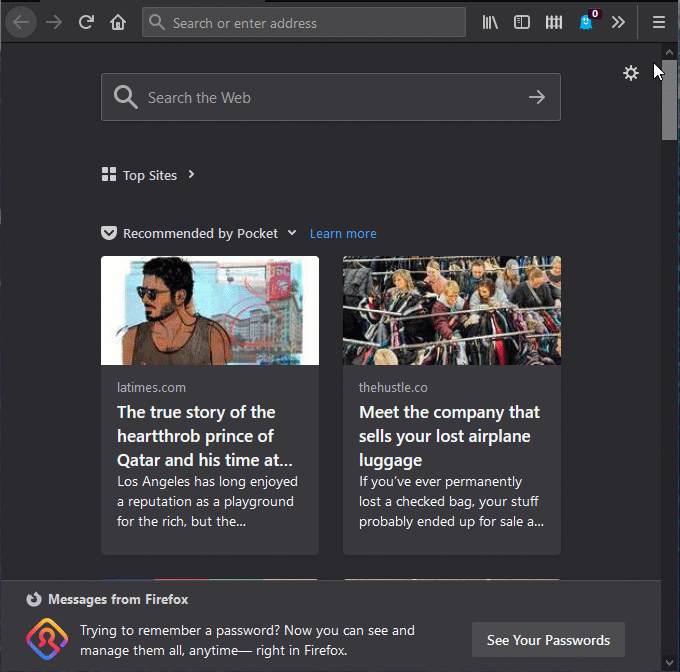Image resolution: width=680 pixels, height=672 pixels.
Task: Show more tools overflow chevron
Action: tap(618, 22)
